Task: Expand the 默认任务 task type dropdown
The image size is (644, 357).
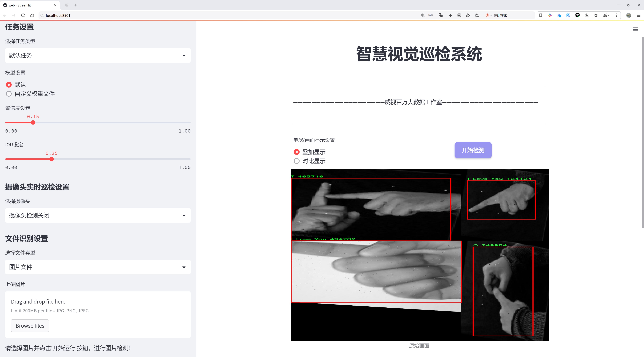Action: click(98, 55)
